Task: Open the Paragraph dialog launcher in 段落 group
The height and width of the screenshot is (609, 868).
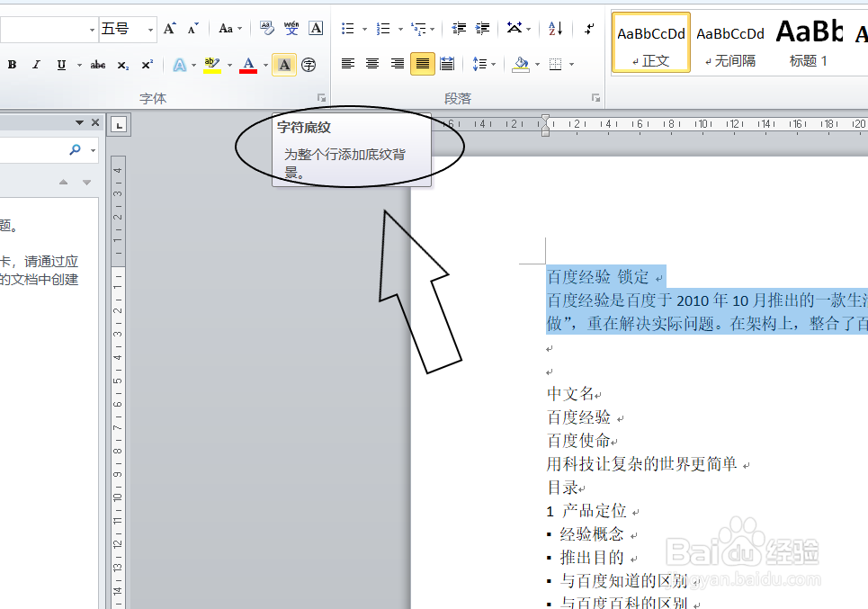Action: pyautogui.click(x=595, y=98)
